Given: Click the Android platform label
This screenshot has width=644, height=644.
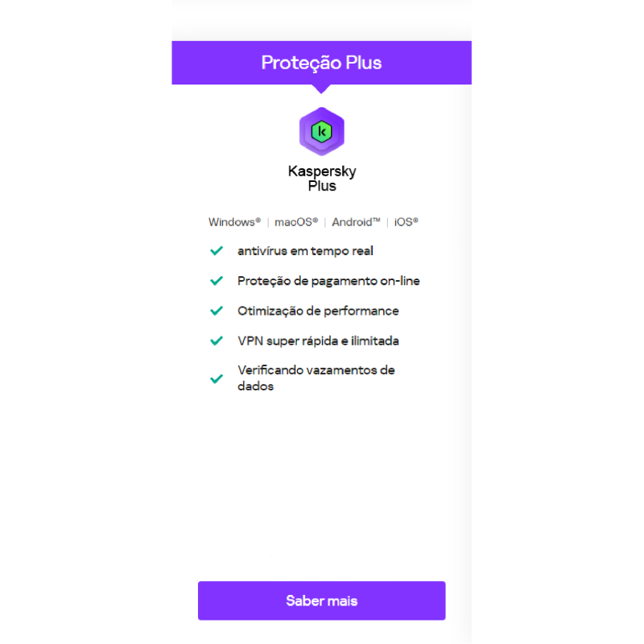Looking at the screenshot, I should pyautogui.click(x=356, y=222).
